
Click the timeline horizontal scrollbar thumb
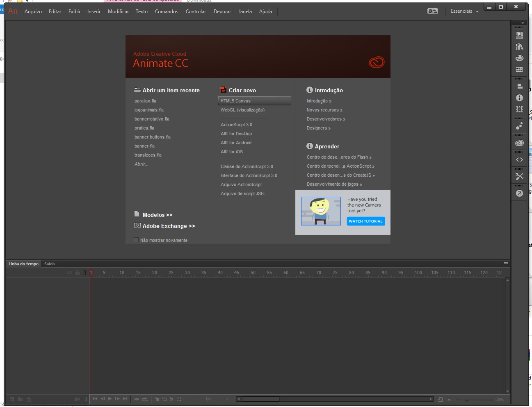260,399
